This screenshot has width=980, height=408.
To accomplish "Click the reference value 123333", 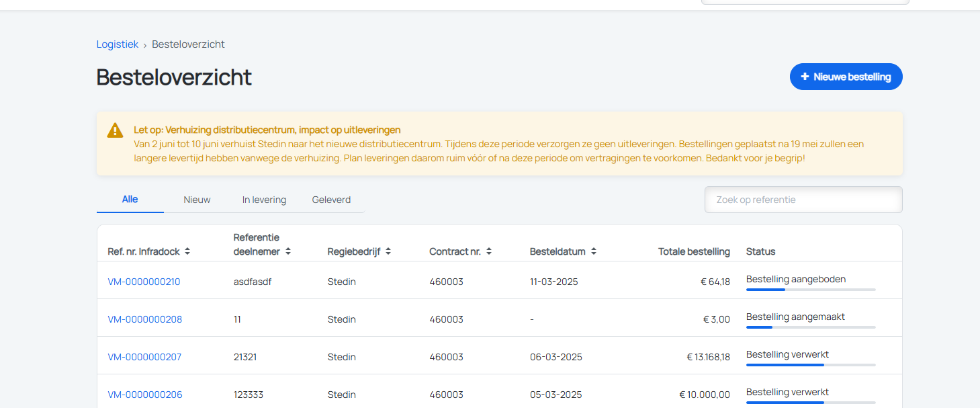I will [250, 395].
